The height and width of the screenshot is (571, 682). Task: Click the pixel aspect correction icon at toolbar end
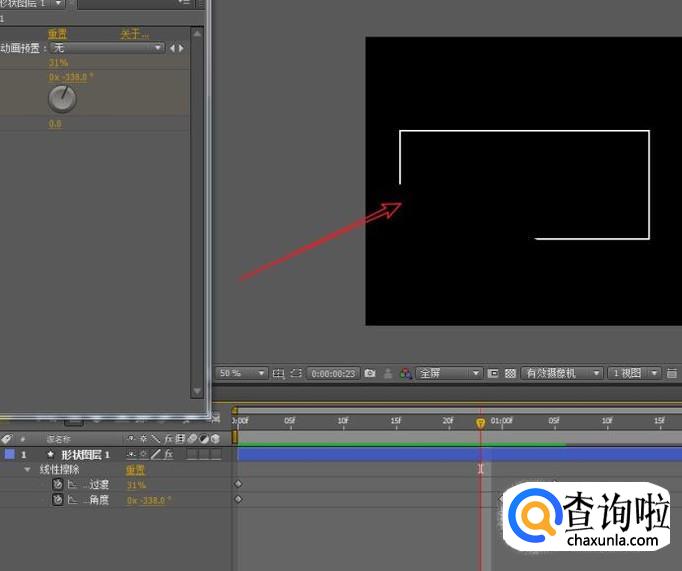coord(672,373)
